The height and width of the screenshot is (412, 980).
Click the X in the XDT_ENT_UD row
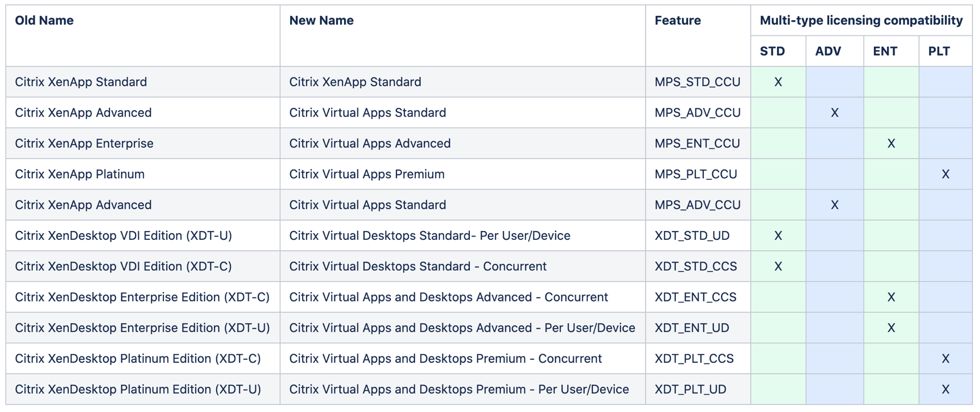point(891,328)
